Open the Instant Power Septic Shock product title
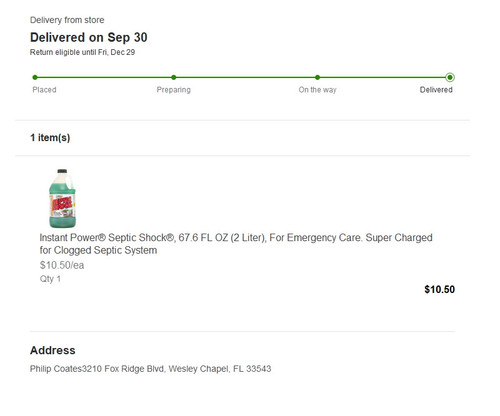This screenshot has width=500, height=416. click(236, 244)
